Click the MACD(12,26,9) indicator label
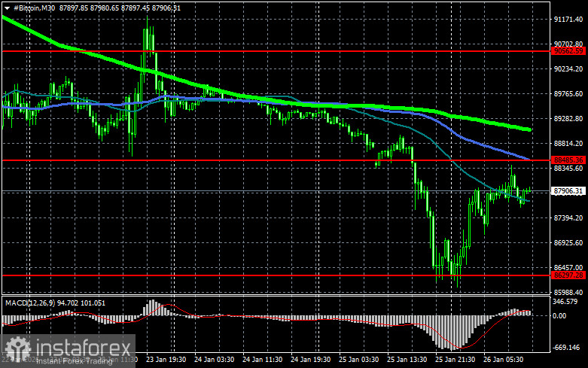588x368 pixels. pos(30,303)
